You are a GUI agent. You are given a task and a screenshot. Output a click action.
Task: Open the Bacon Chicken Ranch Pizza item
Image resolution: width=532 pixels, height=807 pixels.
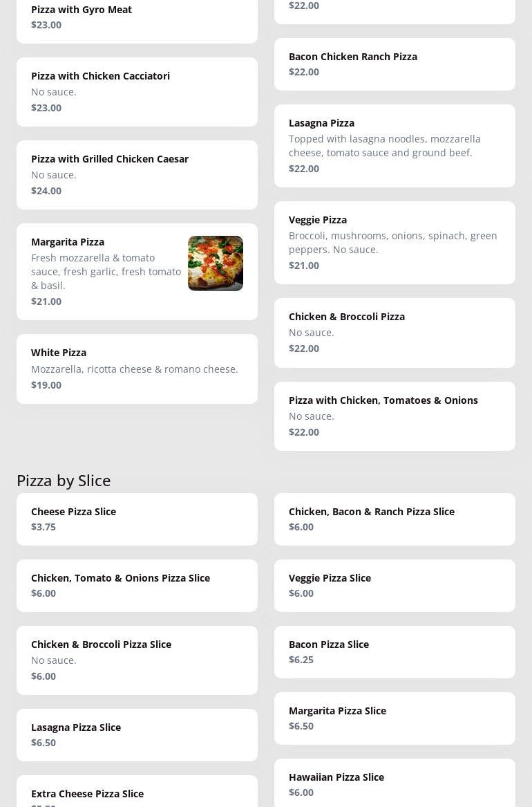click(395, 64)
